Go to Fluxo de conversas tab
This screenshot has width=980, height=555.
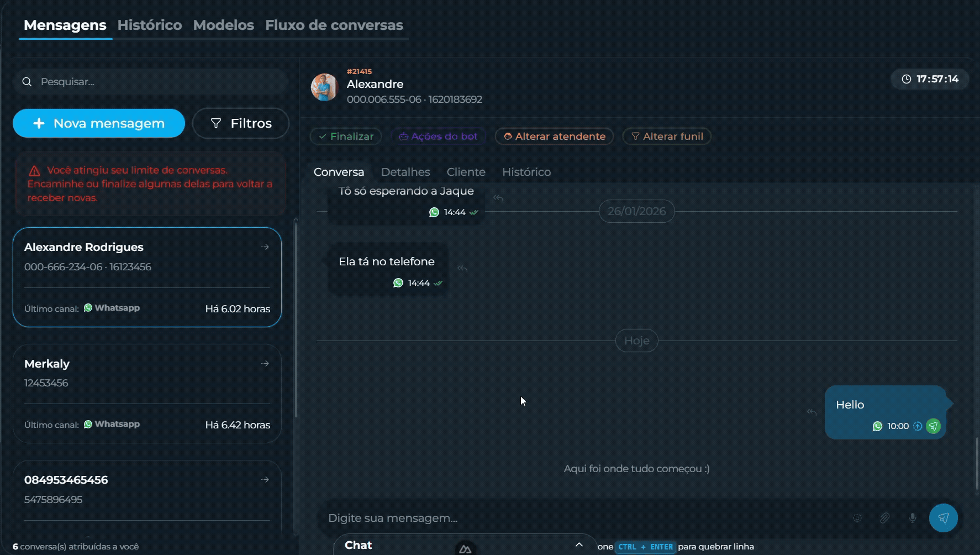[x=334, y=25]
